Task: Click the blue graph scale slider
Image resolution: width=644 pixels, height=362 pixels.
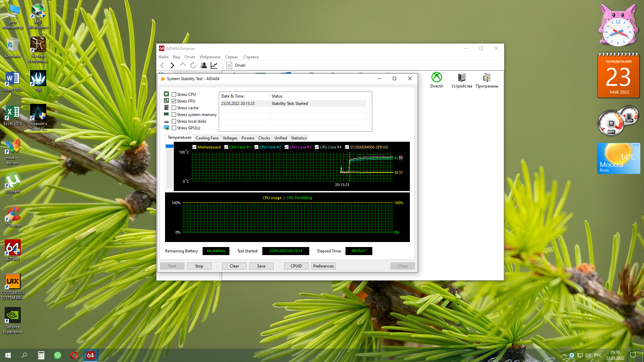Action: (x=170, y=146)
